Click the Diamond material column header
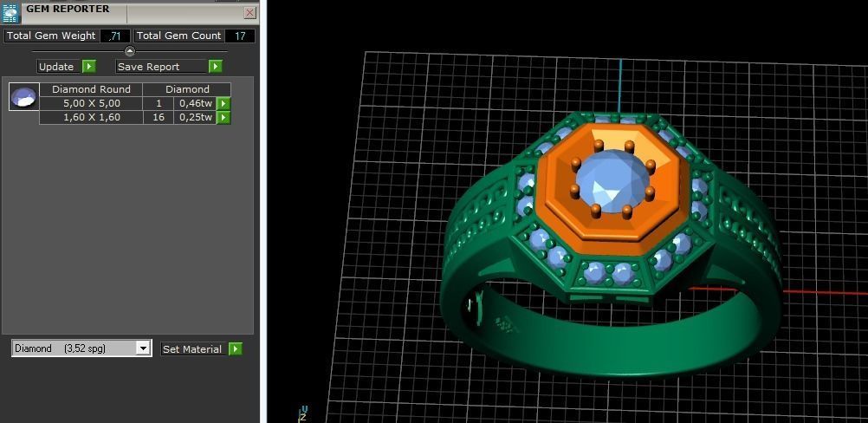The height and width of the screenshot is (423, 868). tap(187, 89)
